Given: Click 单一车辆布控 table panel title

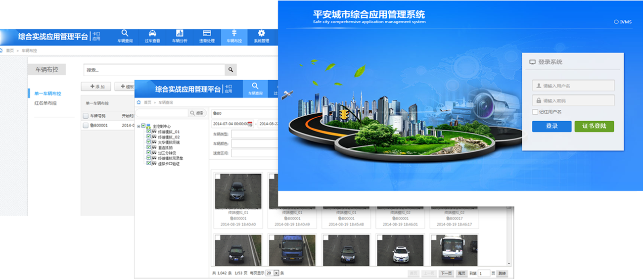Looking at the screenshot, I should 97,103.
